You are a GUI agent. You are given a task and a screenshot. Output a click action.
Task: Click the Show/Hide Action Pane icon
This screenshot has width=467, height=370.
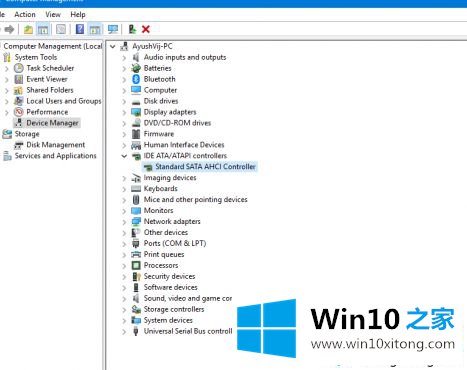95,29
